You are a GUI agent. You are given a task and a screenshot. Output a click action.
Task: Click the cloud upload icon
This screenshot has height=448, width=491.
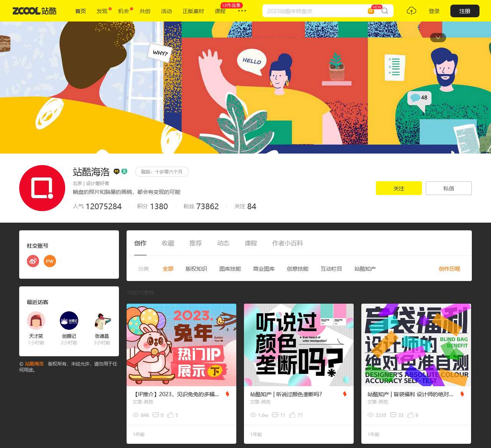click(x=411, y=11)
